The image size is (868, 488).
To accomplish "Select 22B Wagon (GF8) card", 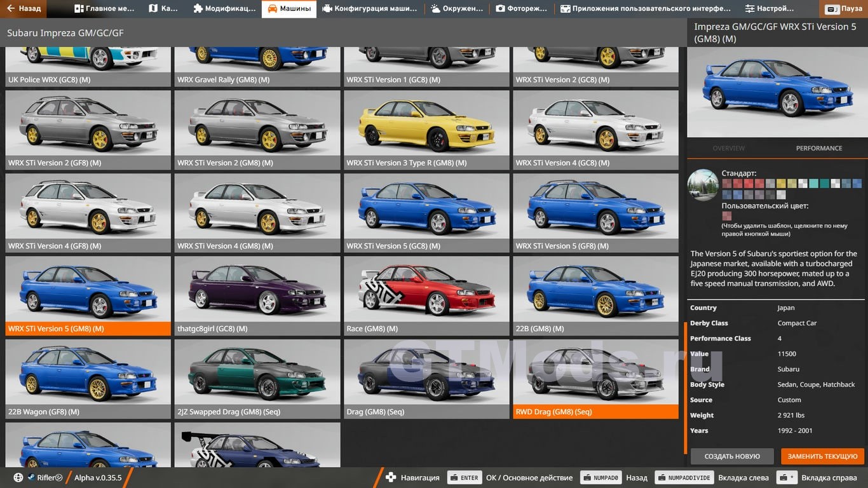I will click(x=88, y=379).
